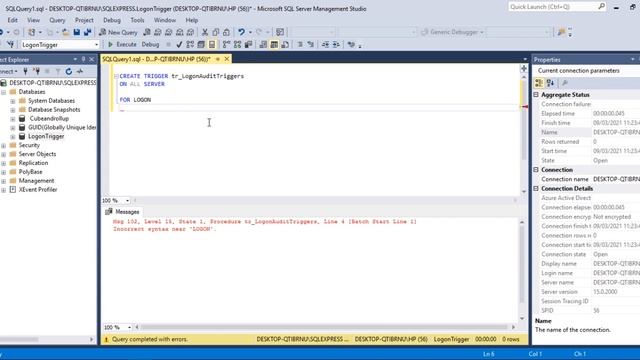Click the Activity Monitor icon in Object Explorer

80,71
